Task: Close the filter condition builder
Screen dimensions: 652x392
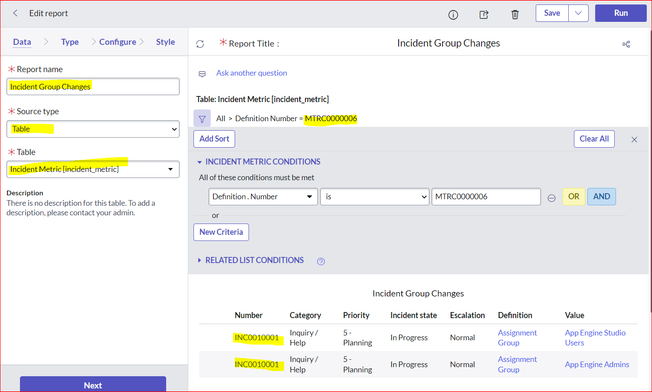Action: tap(634, 140)
